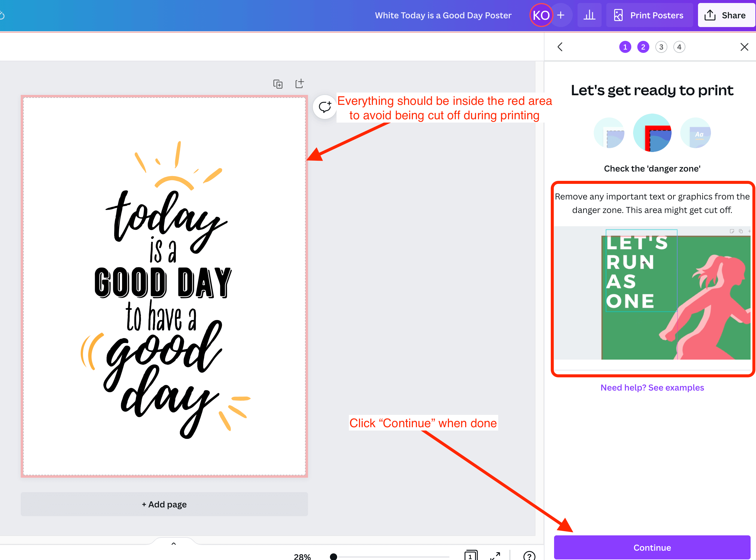Screen dimensions: 756x560
Task: Select step 4 in the print wizard
Action: click(x=679, y=47)
